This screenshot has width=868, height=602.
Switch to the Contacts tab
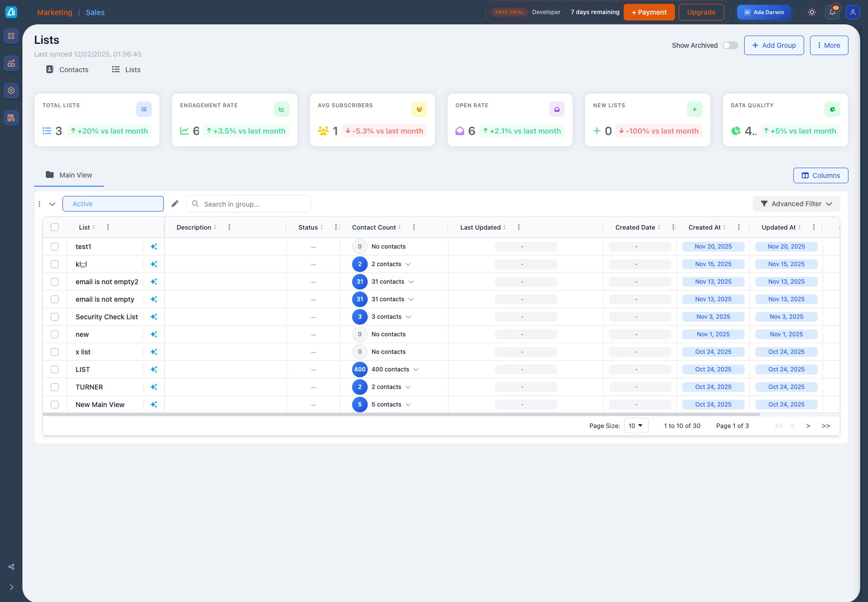[x=67, y=70]
